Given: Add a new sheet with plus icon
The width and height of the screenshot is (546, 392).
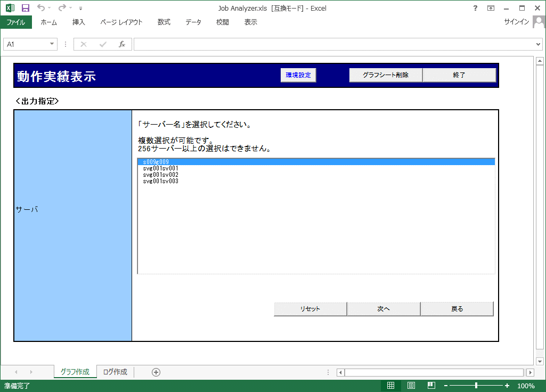Looking at the screenshot, I should 156,372.
